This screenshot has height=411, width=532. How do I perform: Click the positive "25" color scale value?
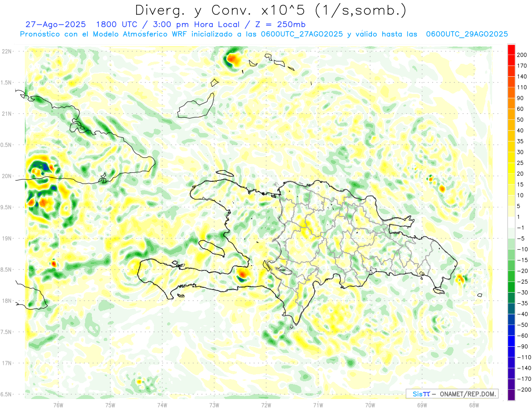(x=521, y=163)
